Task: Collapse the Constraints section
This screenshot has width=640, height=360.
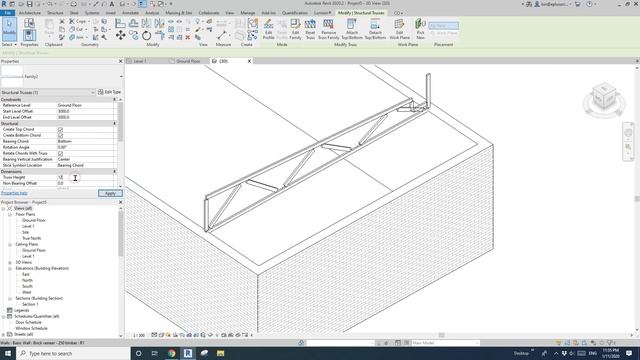Action: tap(114, 100)
